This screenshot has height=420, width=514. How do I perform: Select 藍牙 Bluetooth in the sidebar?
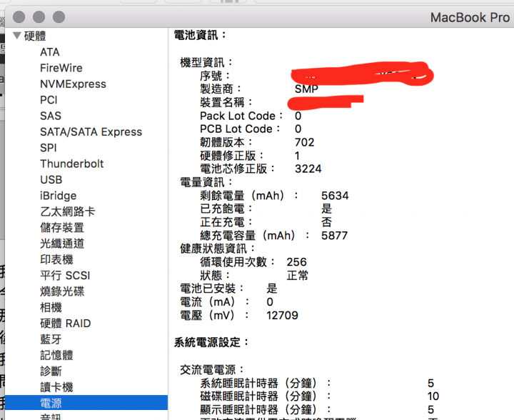tap(51, 339)
